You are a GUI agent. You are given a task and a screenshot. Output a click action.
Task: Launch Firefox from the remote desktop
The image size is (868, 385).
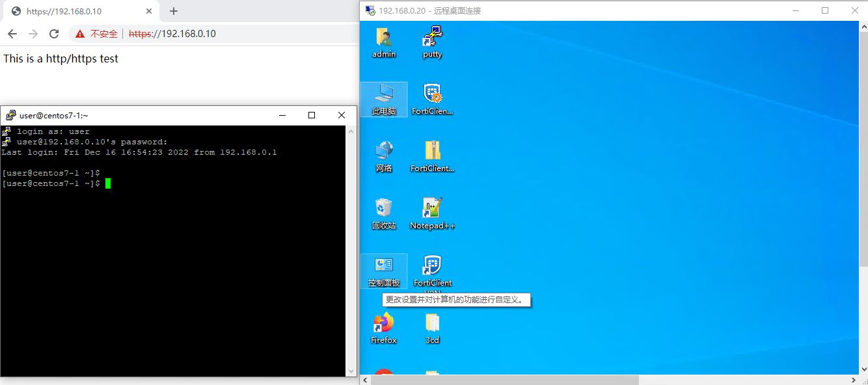[x=384, y=323]
